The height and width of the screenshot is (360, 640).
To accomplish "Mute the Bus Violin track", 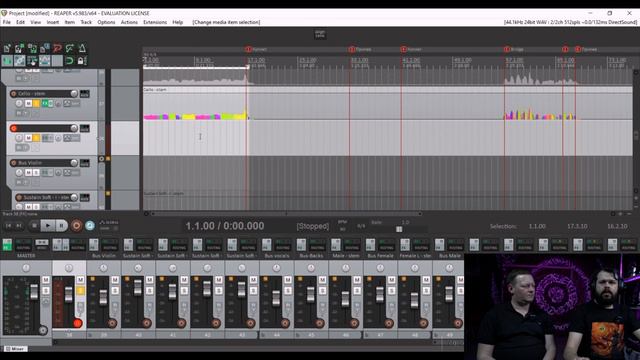I will [x=29, y=173].
